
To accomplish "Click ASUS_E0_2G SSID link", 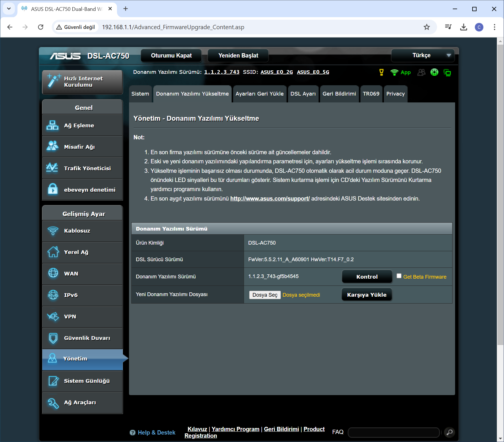I will [277, 72].
